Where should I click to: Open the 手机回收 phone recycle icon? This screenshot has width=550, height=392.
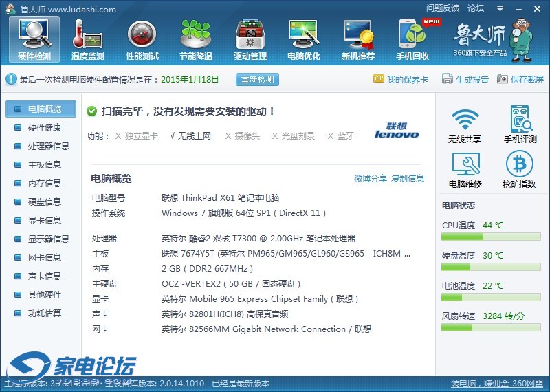coord(412,39)
